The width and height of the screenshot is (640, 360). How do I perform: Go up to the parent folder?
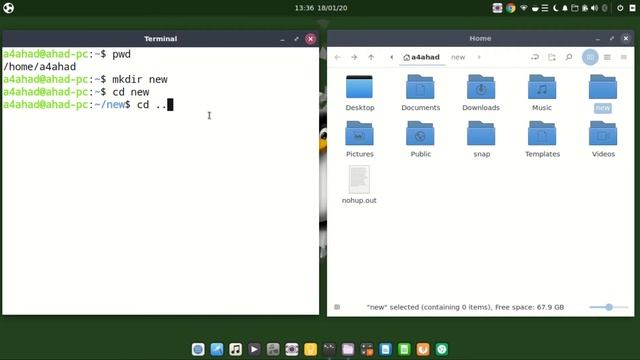point(371,58)
